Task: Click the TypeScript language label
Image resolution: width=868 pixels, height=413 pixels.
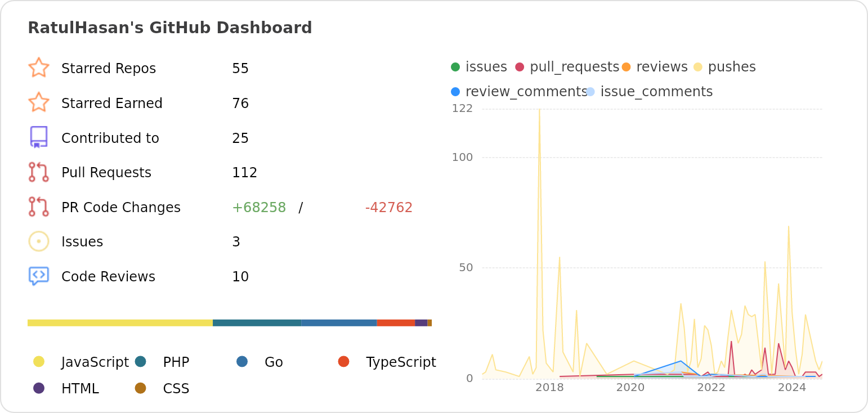Action: pos(401,362)
